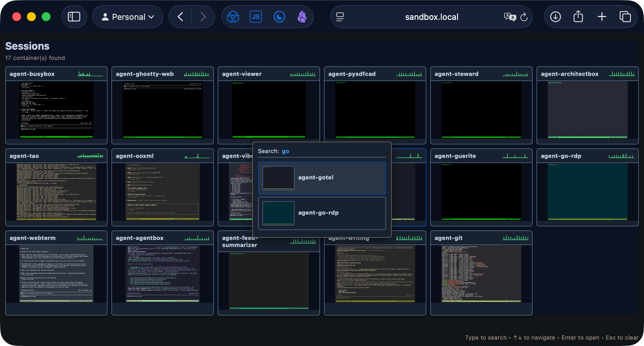The image size is (644, 346).
Task: Open a new tab
Action: [602, 17]
